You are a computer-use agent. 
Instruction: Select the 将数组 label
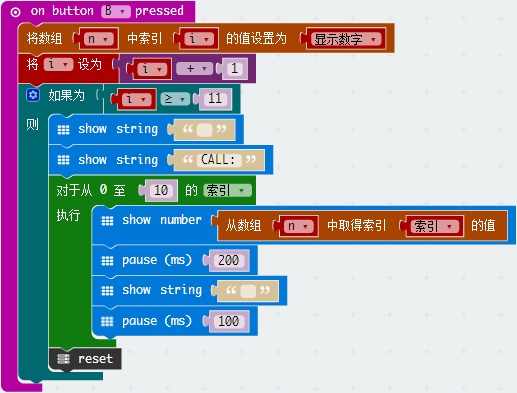[x=45, y=38]
